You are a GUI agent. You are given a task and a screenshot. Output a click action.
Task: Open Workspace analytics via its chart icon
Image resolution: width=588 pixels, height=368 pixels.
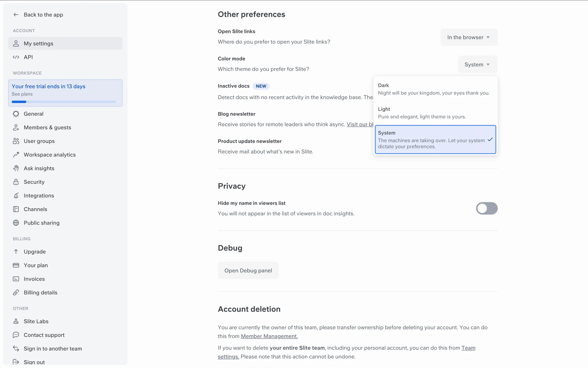[x=16, y=155]
